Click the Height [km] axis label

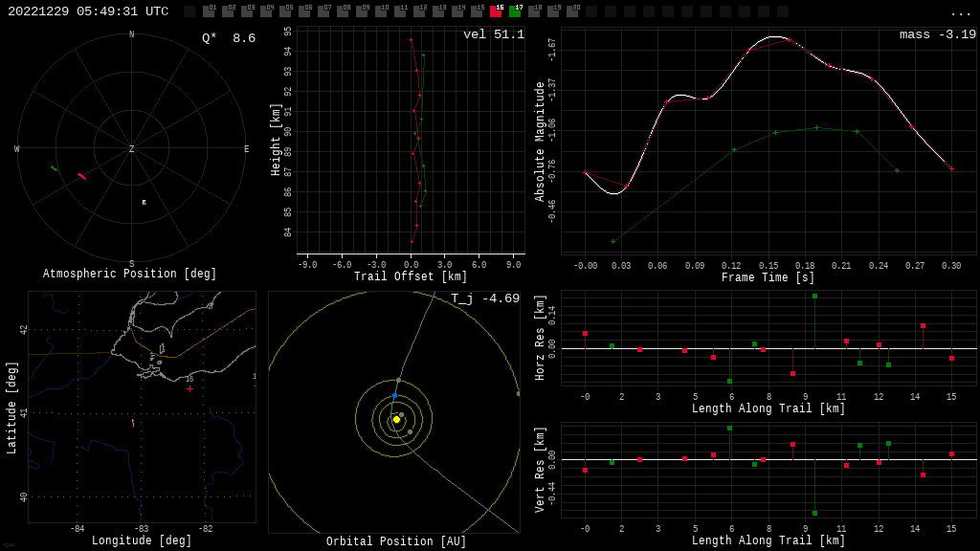276,140
